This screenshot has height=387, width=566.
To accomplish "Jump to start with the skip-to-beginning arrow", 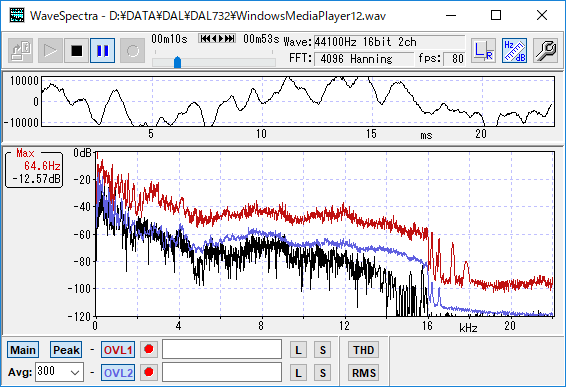I will coord(204,38).
